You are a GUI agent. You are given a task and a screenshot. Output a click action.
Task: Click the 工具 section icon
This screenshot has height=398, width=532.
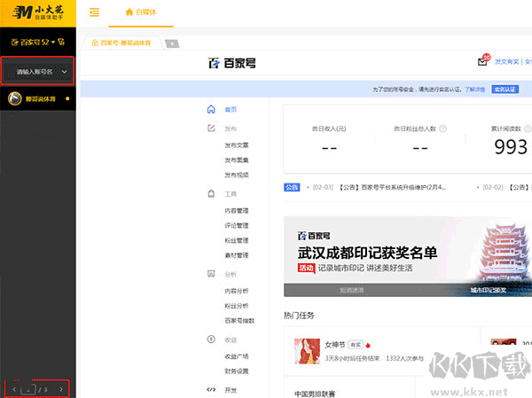pyautogui.click(x=211, y=194)
